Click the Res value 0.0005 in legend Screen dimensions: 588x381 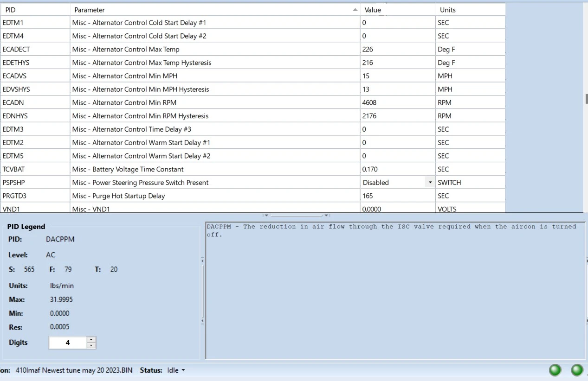coord(59,327)
